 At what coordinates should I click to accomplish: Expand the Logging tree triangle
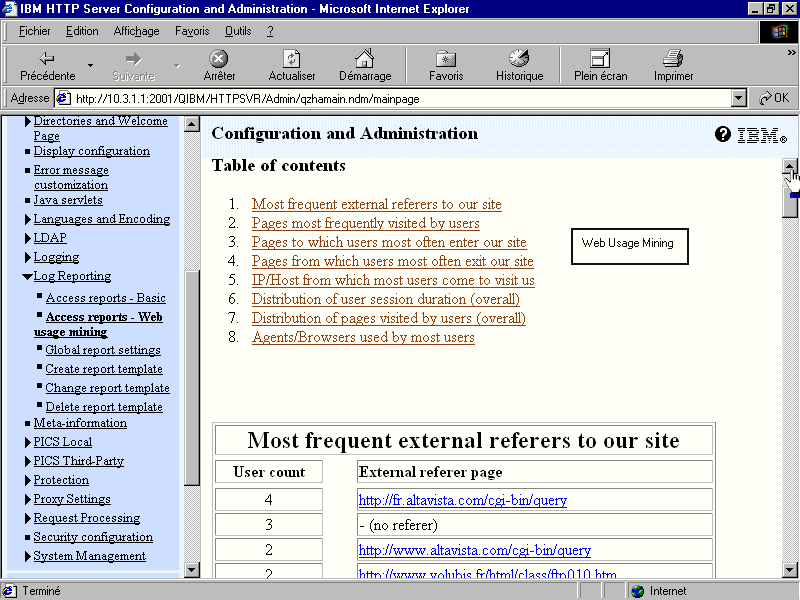coord(28,258)
